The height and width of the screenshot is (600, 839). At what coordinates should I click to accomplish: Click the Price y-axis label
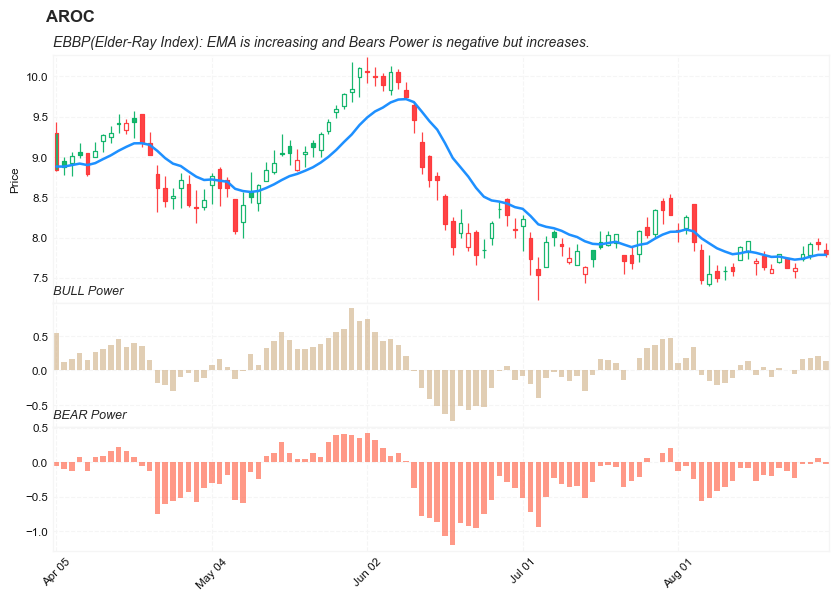click(x=14, y=181)
